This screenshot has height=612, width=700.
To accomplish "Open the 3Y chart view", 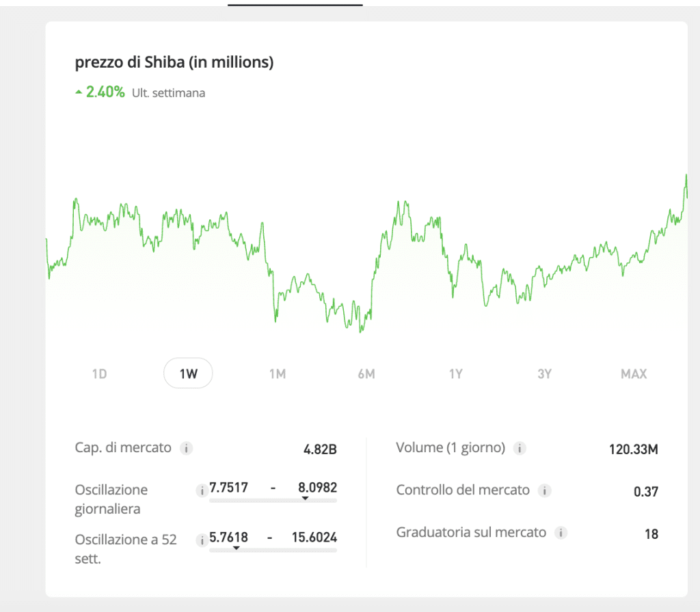I will (544, 374).
